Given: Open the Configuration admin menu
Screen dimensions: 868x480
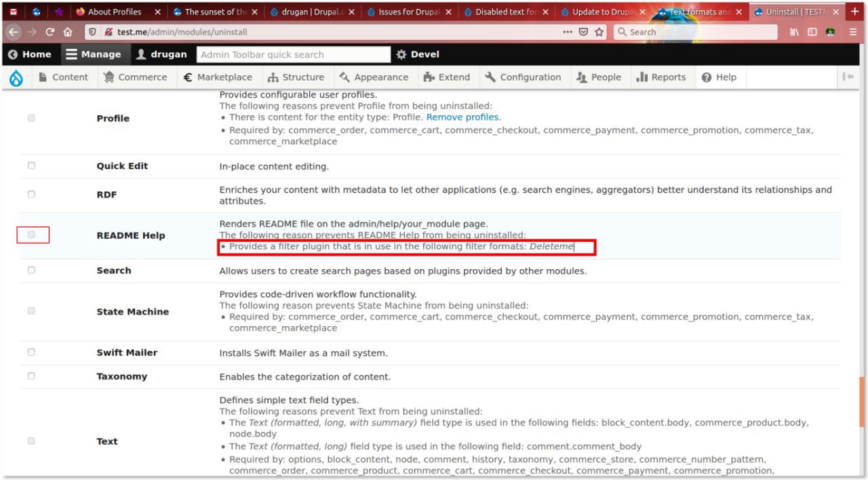Looking at the screenshot, I should coord(523,77).
